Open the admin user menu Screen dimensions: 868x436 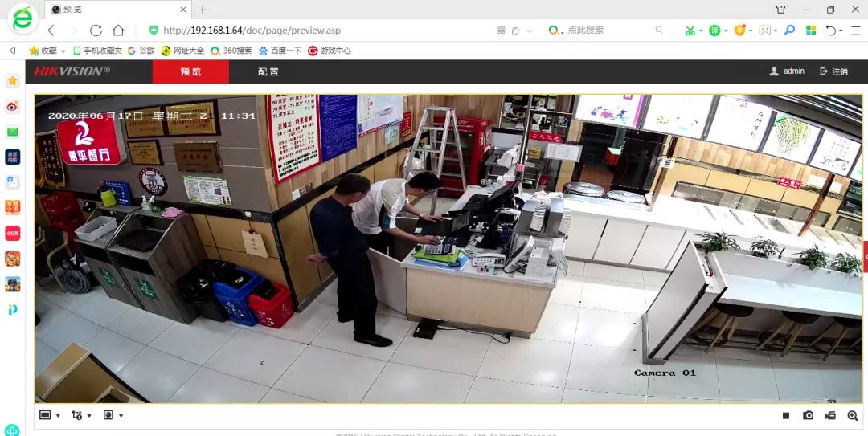tap(787, 71)
